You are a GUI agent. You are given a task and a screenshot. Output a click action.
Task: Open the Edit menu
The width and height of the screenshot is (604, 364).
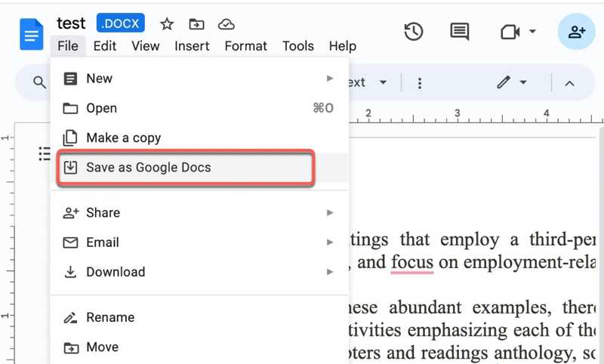[105, 46]
